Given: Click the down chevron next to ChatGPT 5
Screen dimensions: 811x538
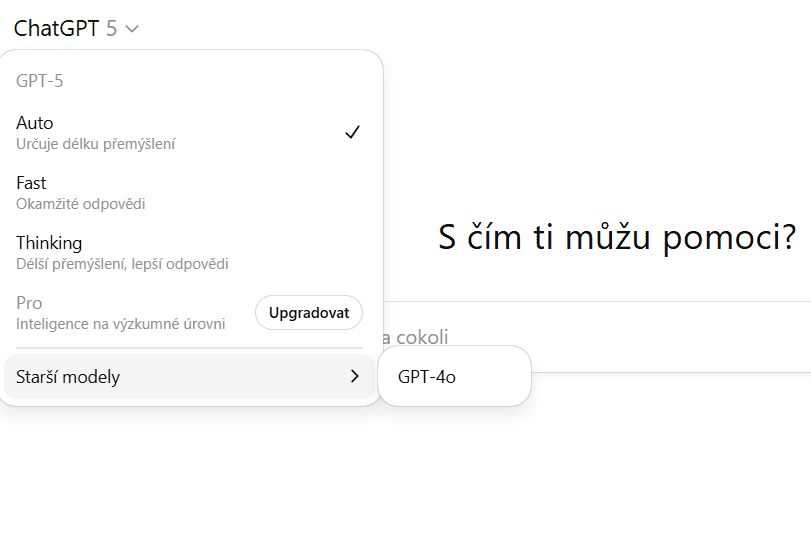Looking at the screenshot, I should [x=132, y=29].
